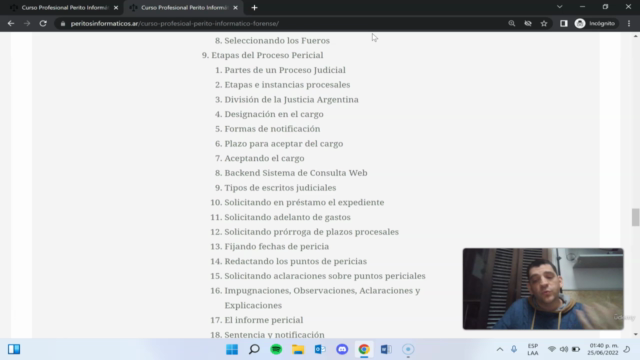Click 'Solicitando aclaraciones sobre puntos periciales'

click(x=325, y=276)
